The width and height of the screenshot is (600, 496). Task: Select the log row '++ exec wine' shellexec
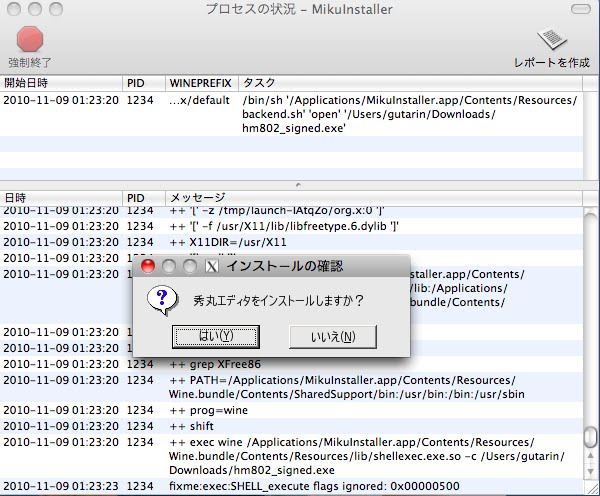(291, 456)
